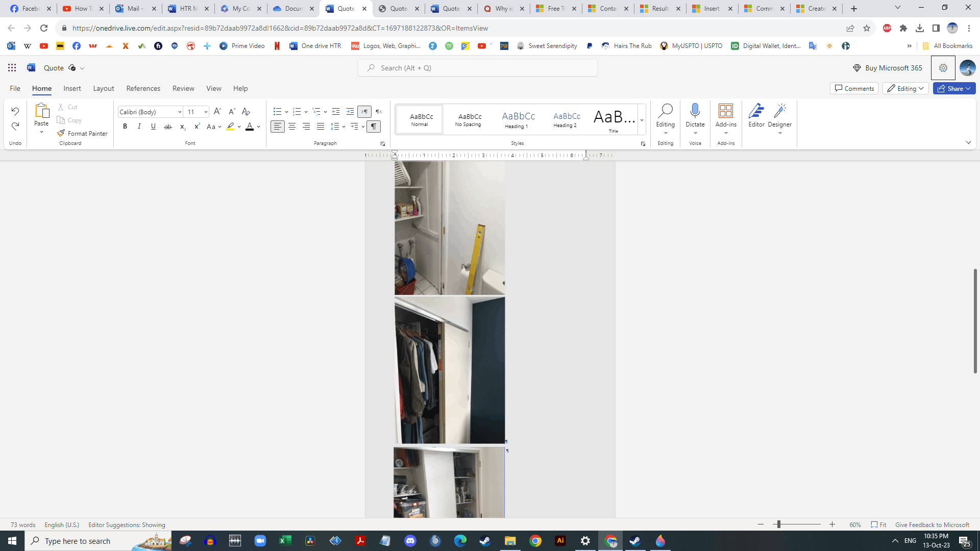Click the Clear Formatting icon
The width and height of the screenshot is (980, 551).
point(246,111)
